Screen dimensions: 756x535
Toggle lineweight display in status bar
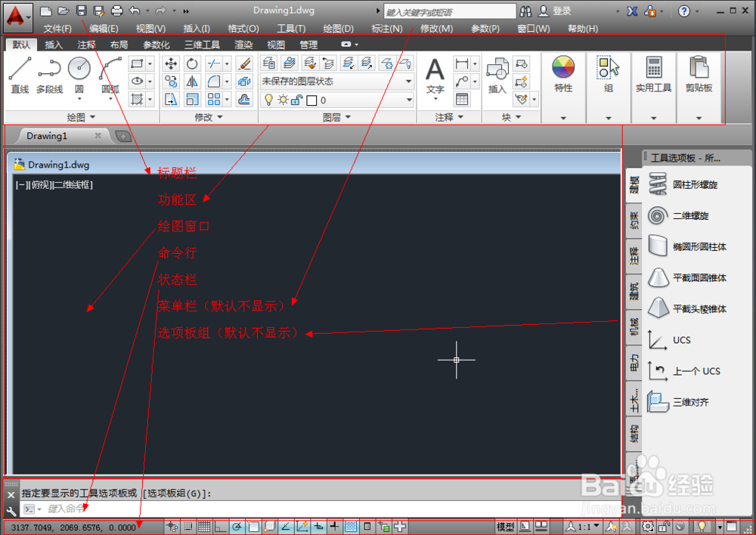tap(335, 527)
